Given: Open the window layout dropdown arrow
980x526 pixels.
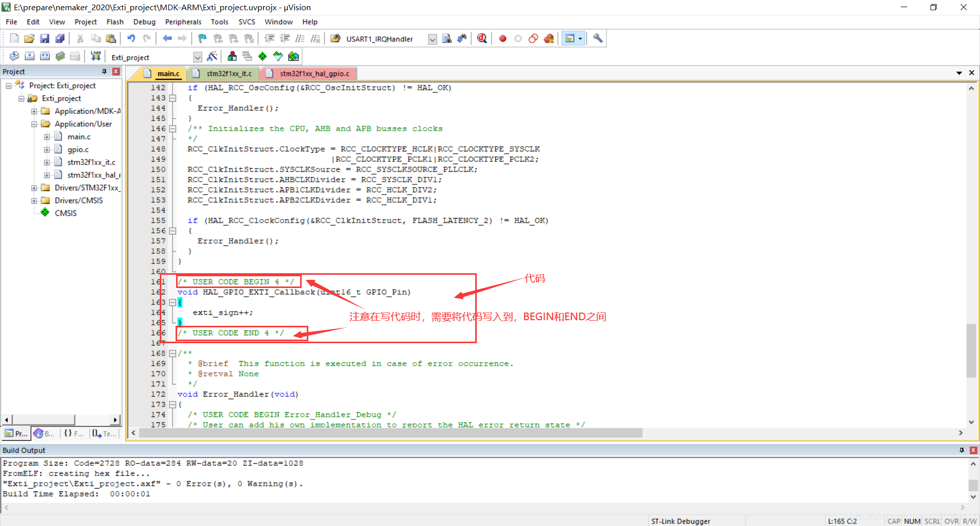Looking at the screenshot, I should [580, 39].
